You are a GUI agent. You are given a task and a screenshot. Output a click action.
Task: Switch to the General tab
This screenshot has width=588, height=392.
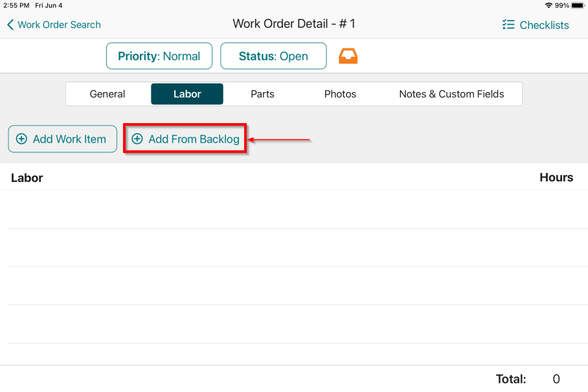click(107, 94)
